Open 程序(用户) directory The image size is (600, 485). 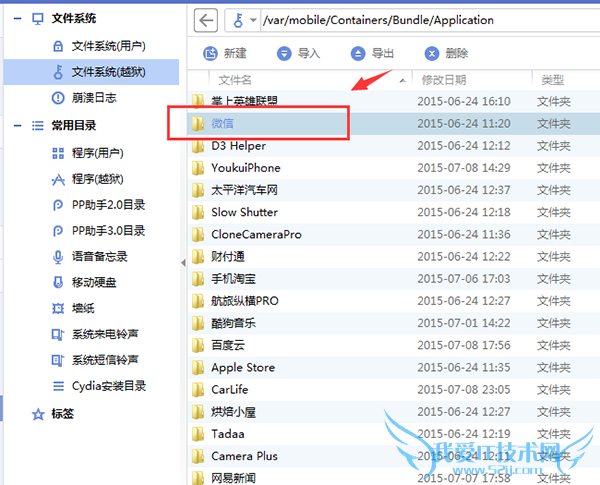pyautogui.click(x=91, y=154)
